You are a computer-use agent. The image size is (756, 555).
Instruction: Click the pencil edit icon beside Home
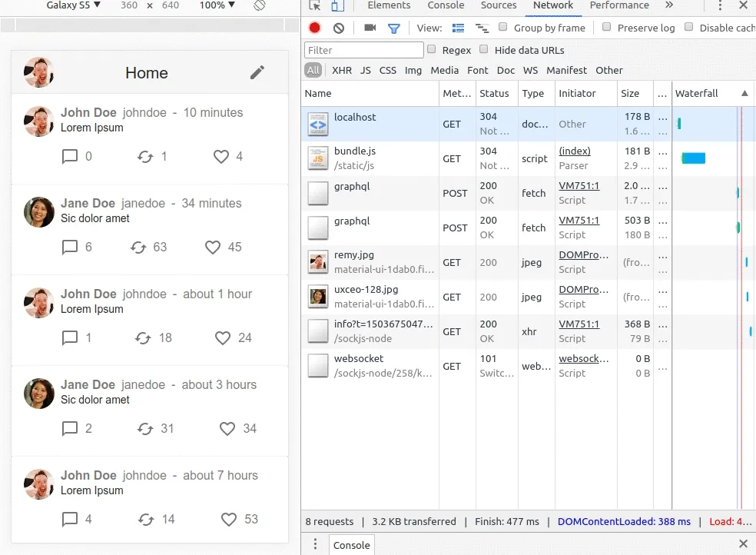[257, 72]
